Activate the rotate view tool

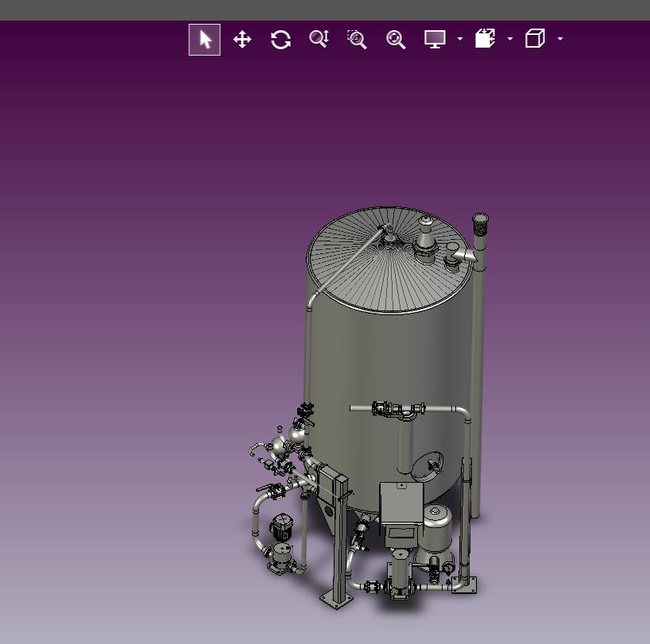[x=281, y=40]
